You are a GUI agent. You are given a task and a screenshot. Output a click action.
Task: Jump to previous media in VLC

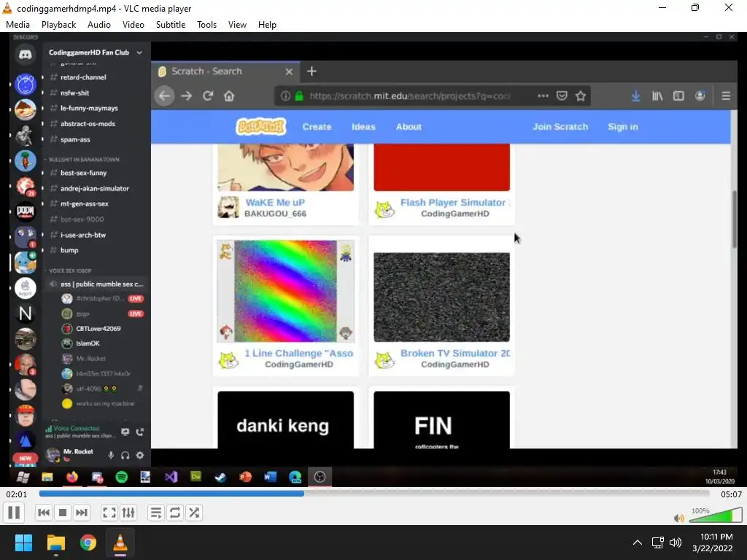click(x=43, y=513)
